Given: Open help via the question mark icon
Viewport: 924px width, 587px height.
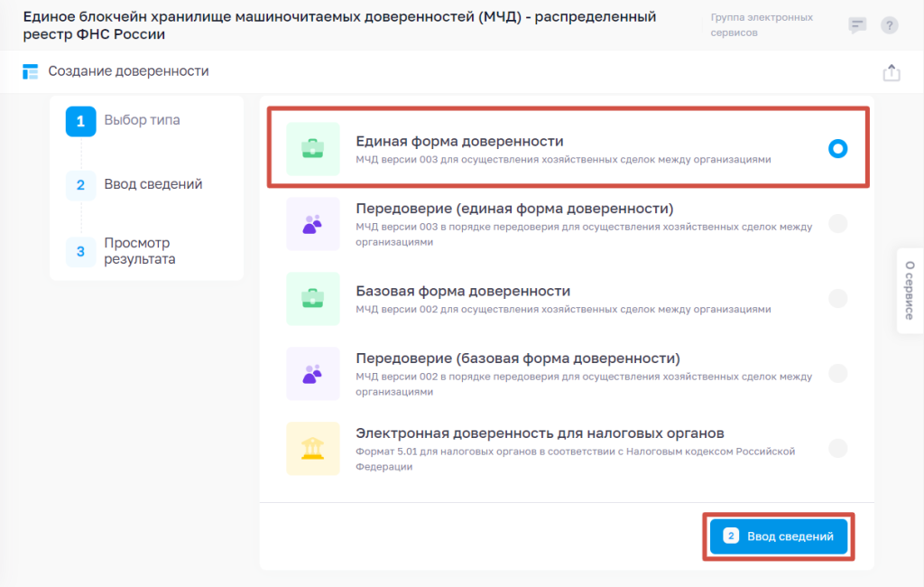Looking at the screenshot, I should point(889,25).
